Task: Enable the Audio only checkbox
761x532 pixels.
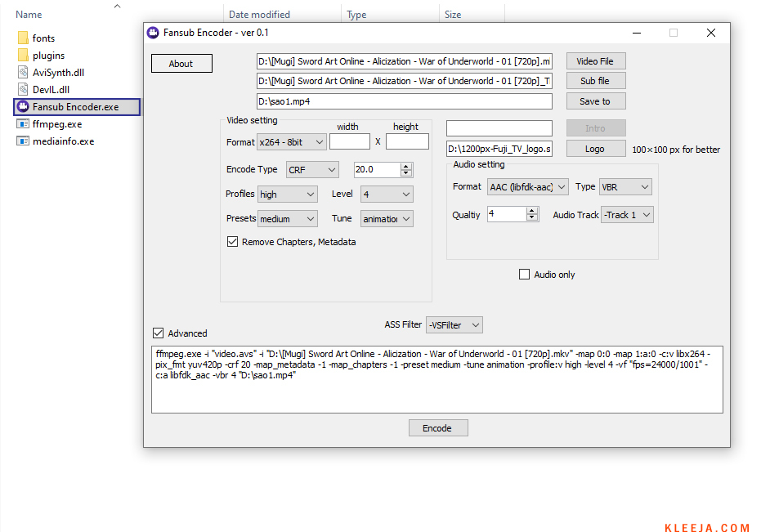Action: 525,275
